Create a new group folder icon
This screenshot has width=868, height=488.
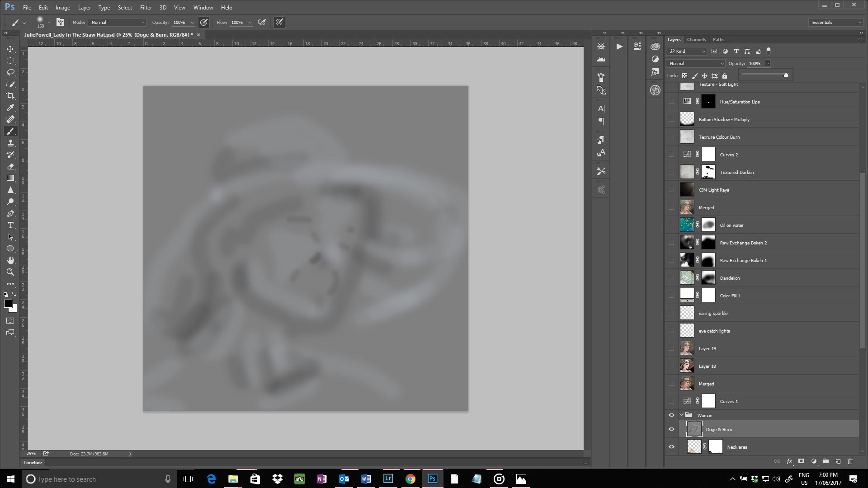coord(826,461)
